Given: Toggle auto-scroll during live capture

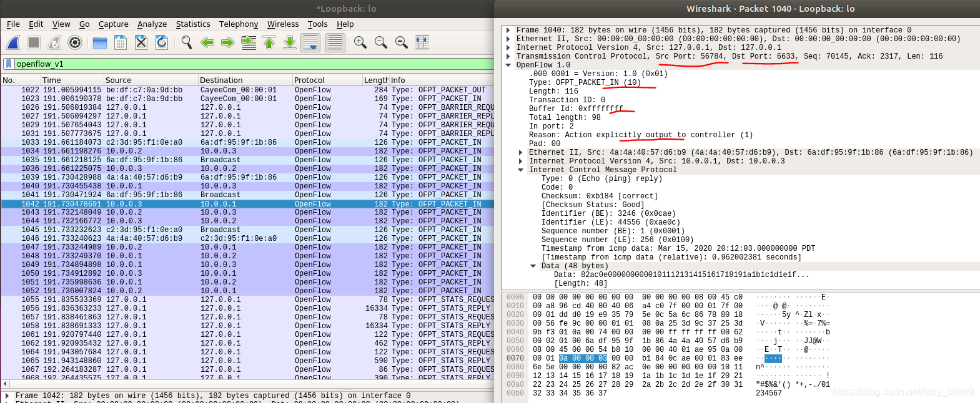Looking at the screenshot, I should 310,42.
